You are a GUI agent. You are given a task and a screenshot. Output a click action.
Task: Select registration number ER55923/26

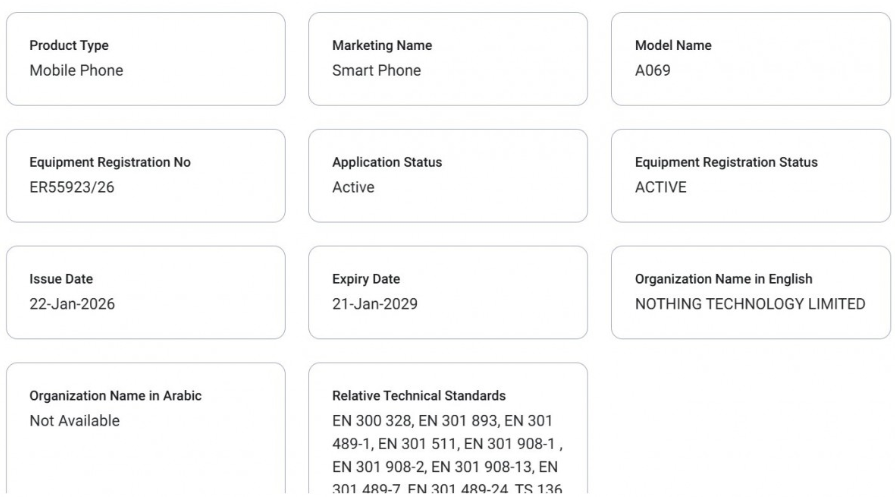pos(72,188)
